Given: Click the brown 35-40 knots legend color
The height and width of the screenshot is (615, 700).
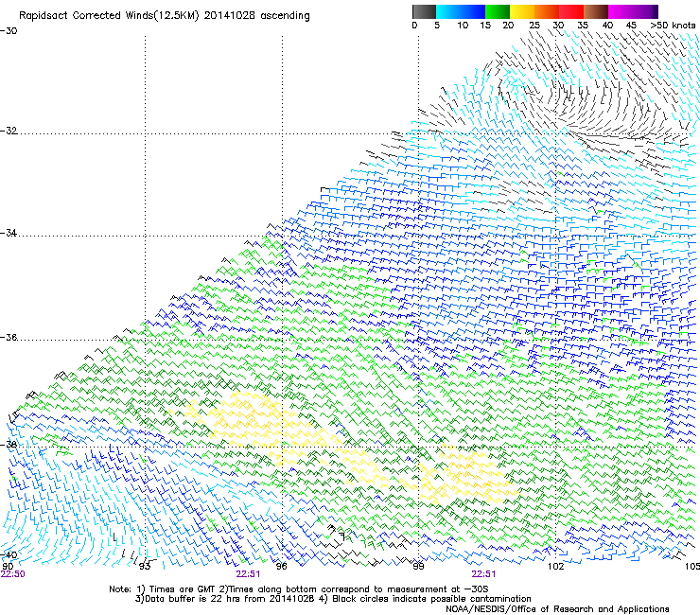Looking at the screenshot, I should click(596, 11).
